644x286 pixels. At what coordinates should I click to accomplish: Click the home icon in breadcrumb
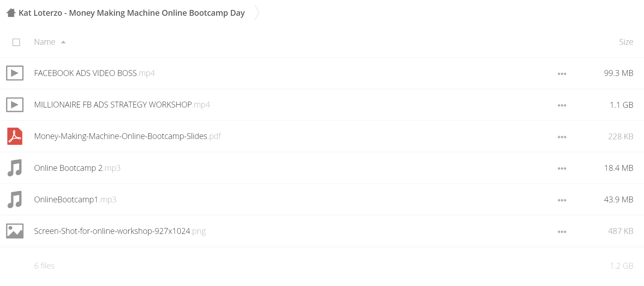tap(11, 13)
